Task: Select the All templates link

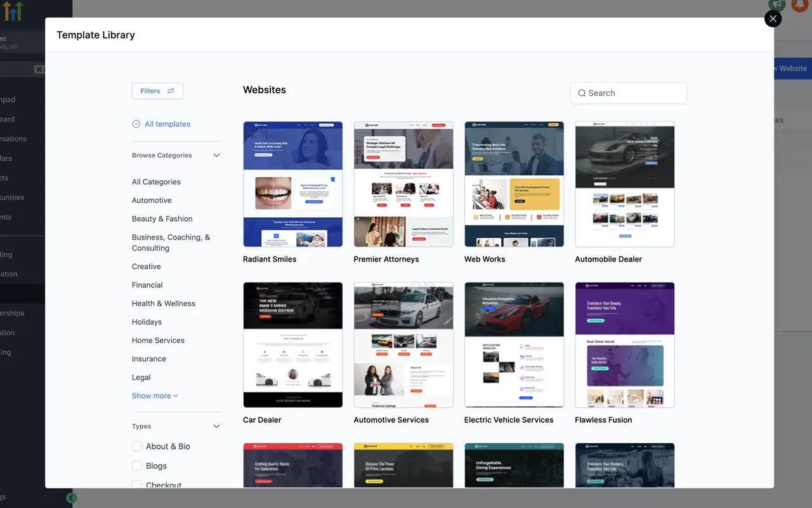Action: [167, 124]
